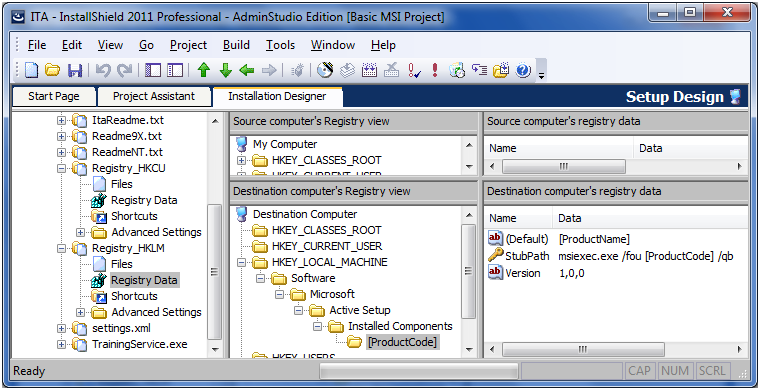The image size is (760, 390).
Task: Collapse destination HKEY_LOCAL_MACHINE key
Action: (241, 262)
